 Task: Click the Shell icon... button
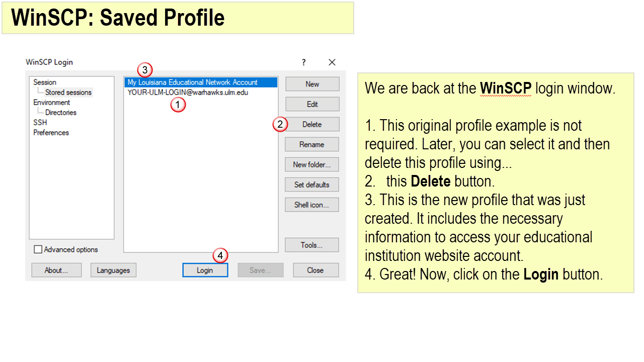click(x=312, y=205)
